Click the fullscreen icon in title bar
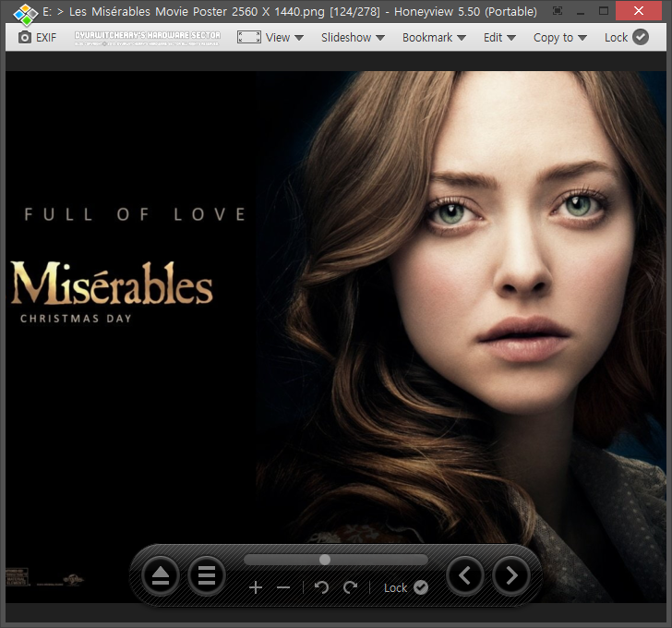The image size is (672, 628). click(x=558, y=11)
